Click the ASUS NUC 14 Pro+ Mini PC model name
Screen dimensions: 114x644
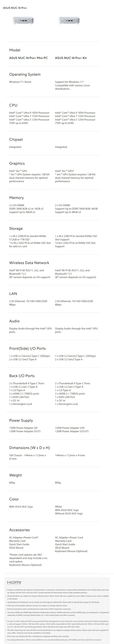click(x=28, y=58)
